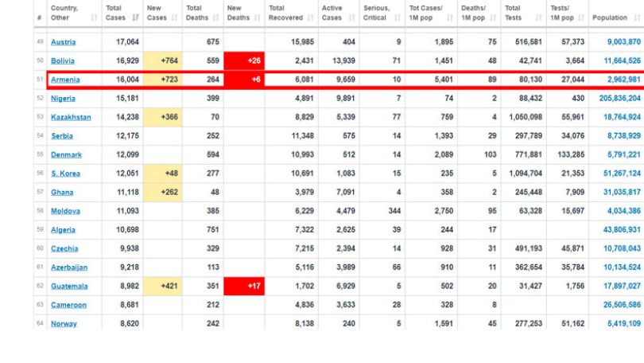
Task: Click the Total Recovered column header
Action: tap(291, 14)
